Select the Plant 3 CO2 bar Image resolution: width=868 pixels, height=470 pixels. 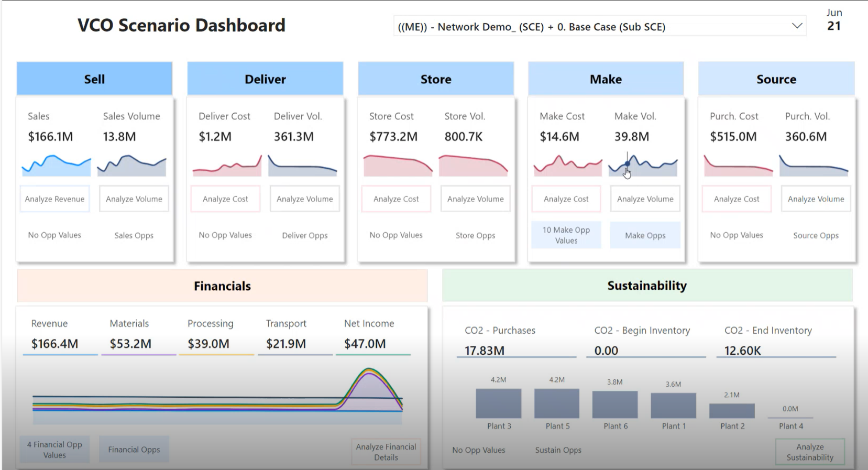498,403
